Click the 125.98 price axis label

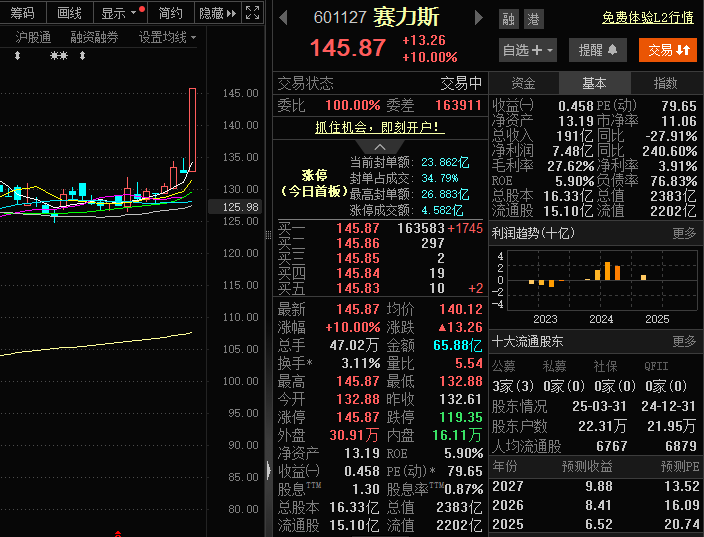click(234, 207)
